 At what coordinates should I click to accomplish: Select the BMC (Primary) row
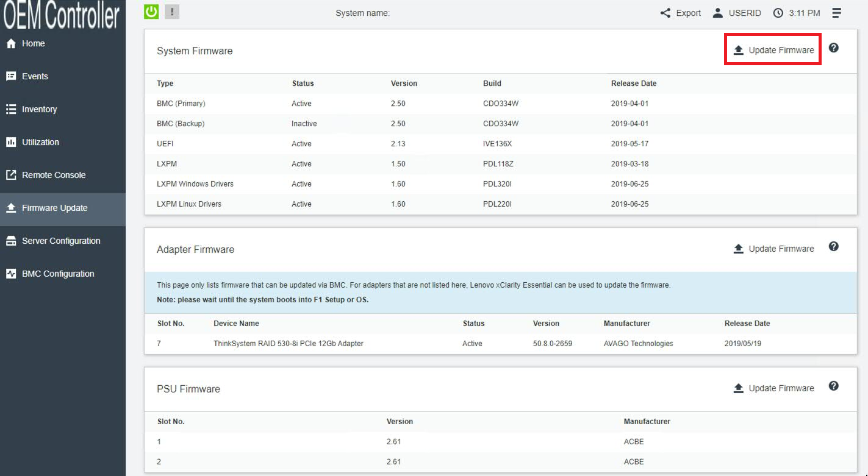(x=500, y=104)
